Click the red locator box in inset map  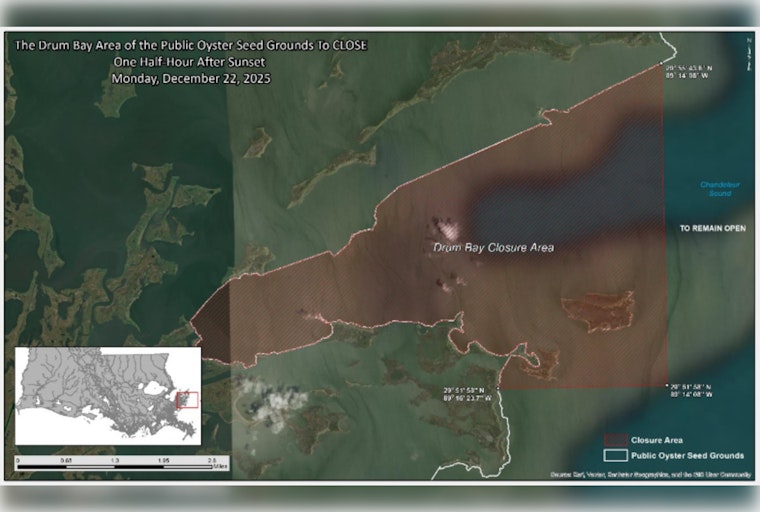(188, 400)
